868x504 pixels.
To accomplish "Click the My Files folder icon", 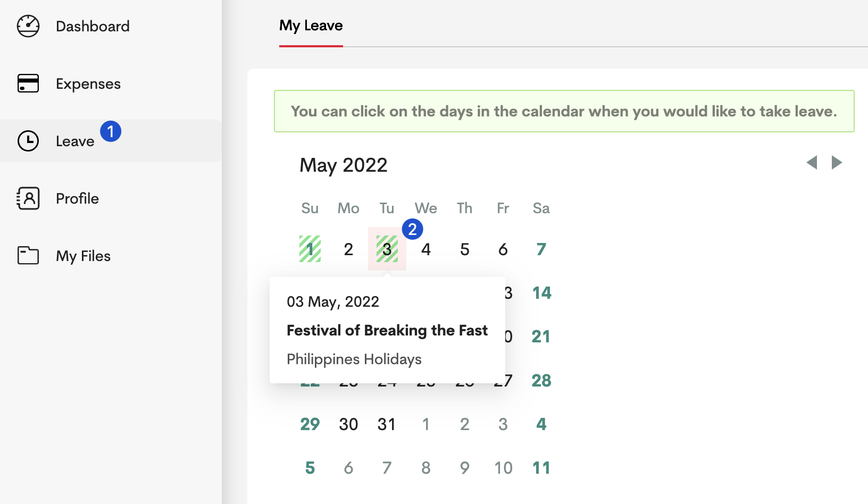I will coord(28,256).
